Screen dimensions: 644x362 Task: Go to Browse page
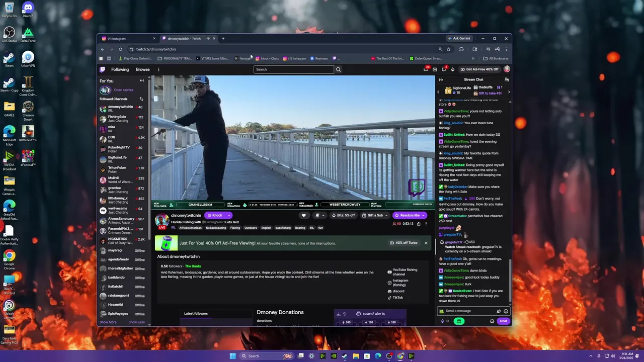click(142, 69)
